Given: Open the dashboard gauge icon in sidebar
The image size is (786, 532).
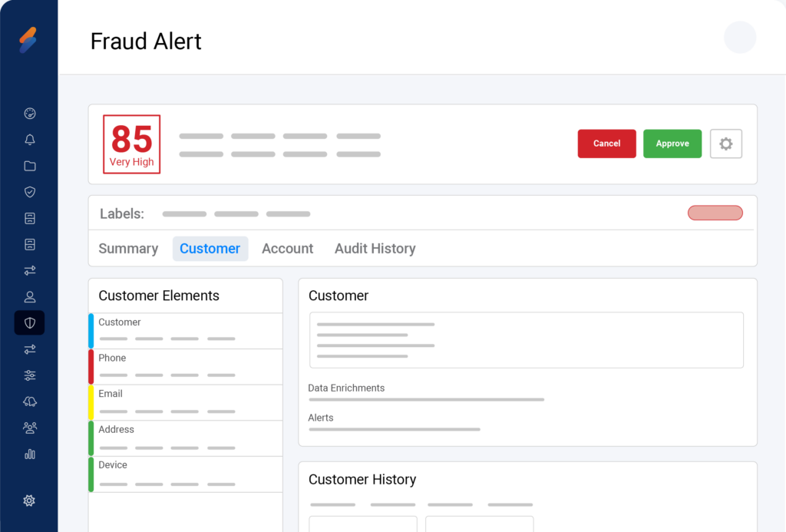Looking at the screenshot, I should 30,114.
